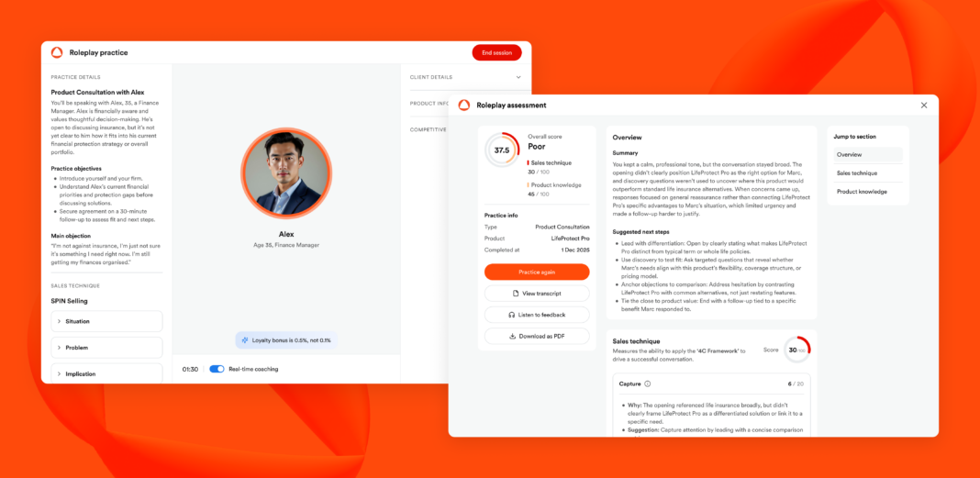Click the View transcript button
Screen dimensions: 980x478
537,294
